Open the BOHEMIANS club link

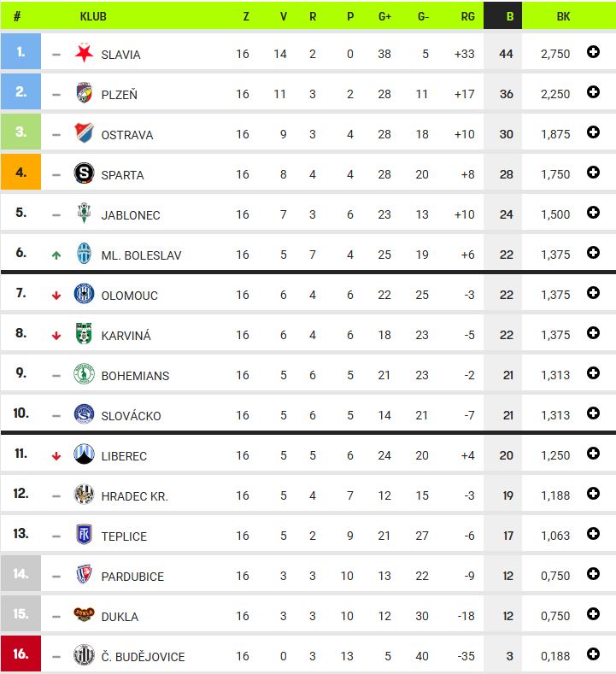coord(135,376)
